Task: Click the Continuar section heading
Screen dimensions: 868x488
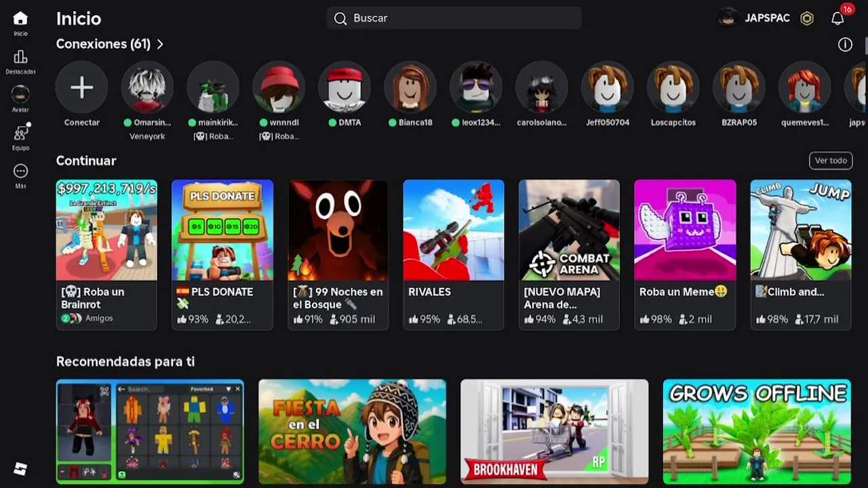Action: pyautogui.click(x=86, y=161)
